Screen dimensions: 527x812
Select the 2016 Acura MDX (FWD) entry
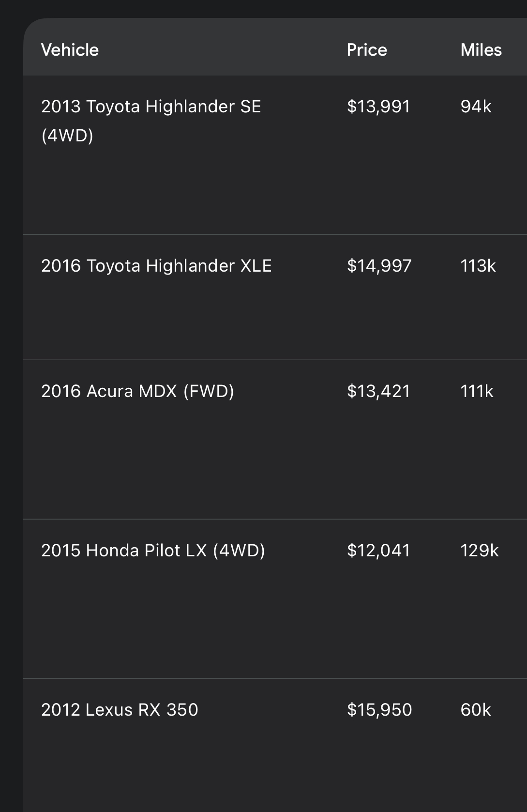coord(275,440)
